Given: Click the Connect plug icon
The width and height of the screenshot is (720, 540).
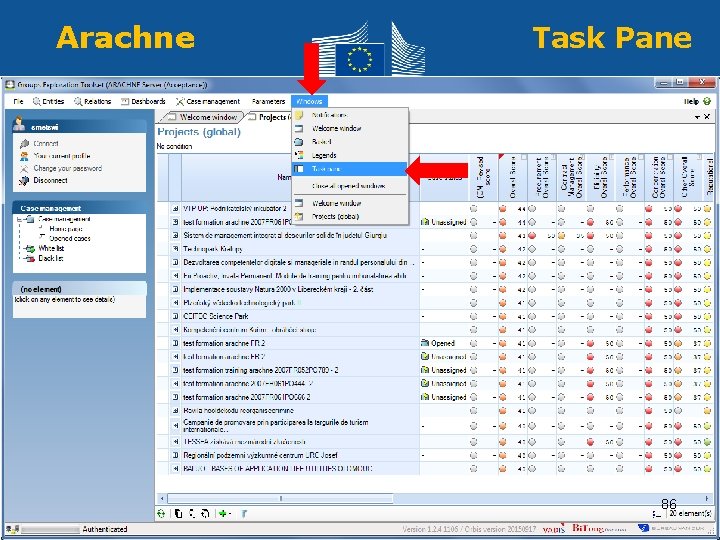Looking at the screenshot, I should pyautogui.click(x=24, y=144).
